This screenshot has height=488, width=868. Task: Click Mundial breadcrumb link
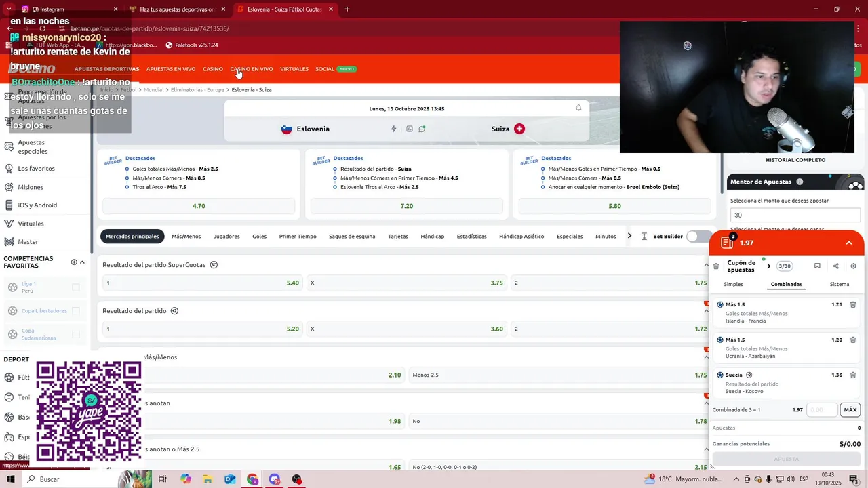154,90
